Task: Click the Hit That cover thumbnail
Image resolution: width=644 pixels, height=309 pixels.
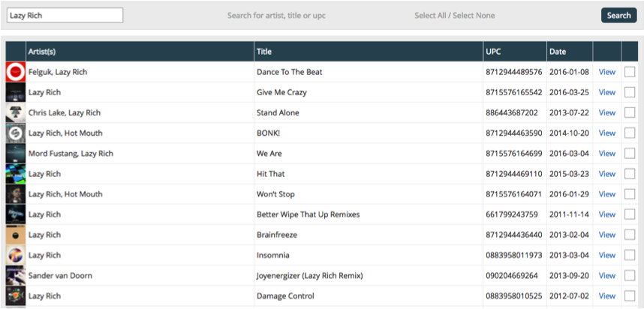Action: [16, 173]
